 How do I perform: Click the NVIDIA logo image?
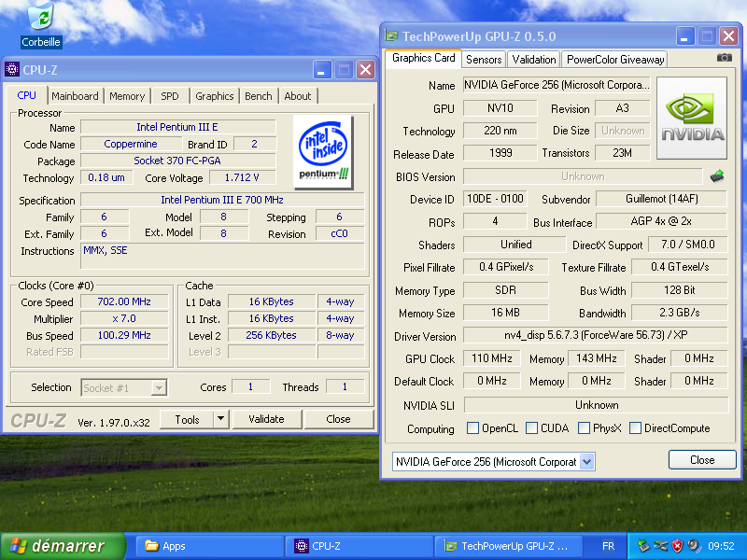[692, 118]
